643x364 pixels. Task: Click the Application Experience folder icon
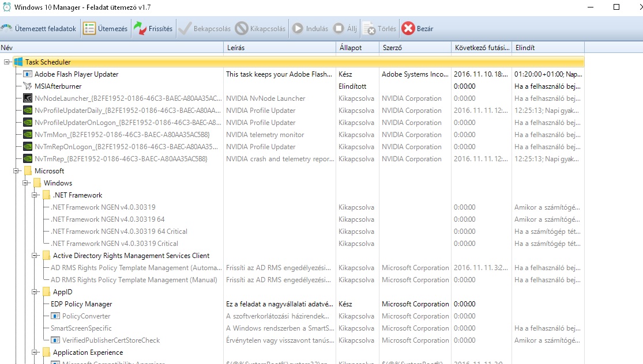46,352
